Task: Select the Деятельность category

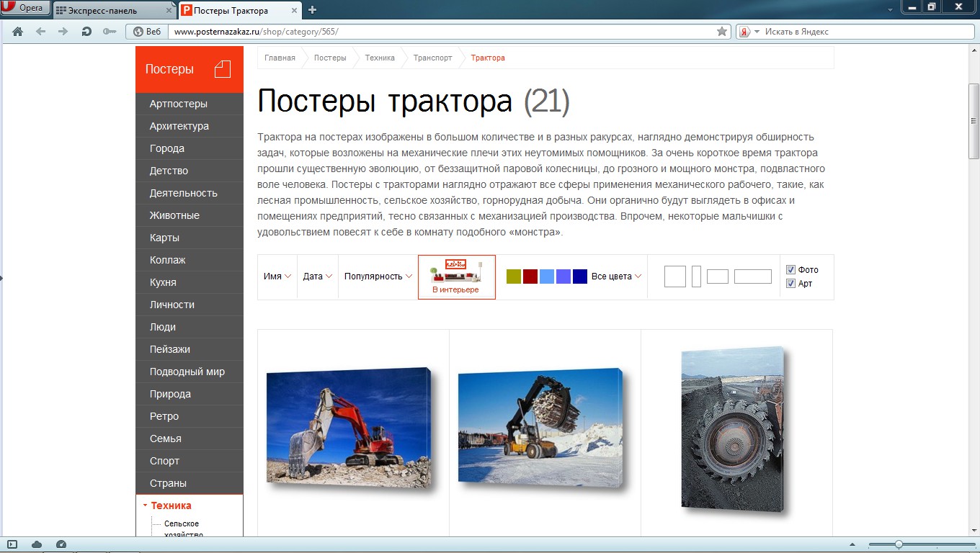Action: point(190,193)
